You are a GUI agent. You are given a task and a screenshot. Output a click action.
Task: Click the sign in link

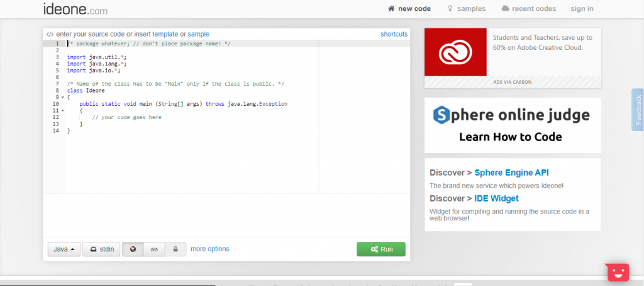tap(582, 9)
